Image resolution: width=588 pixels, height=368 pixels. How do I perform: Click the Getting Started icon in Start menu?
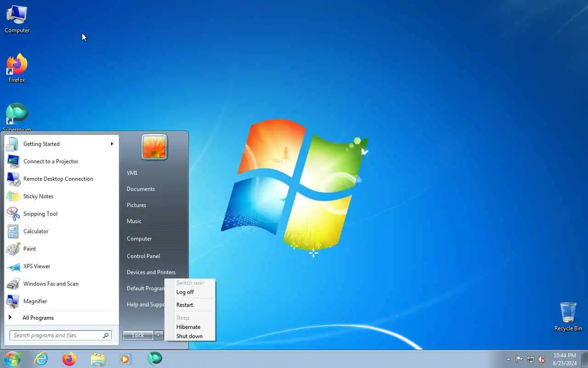[12, 144]
